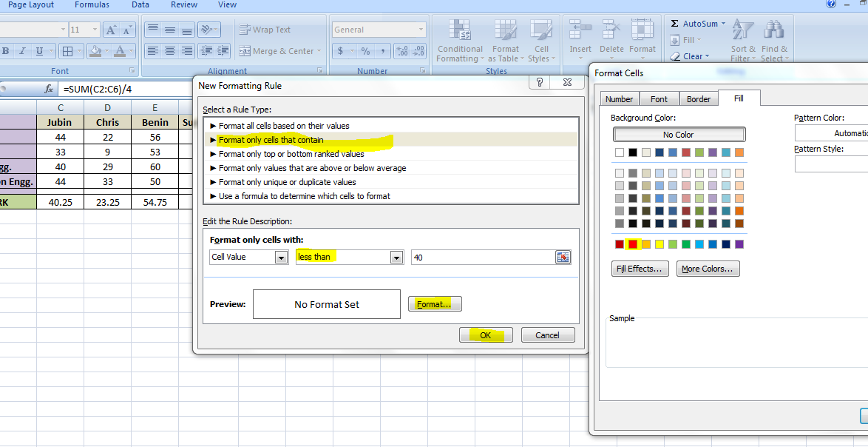The height and width of the screenshot is (447, 868).
Task: Click the Increase Indent icon
Action: click(x=223, y=50)
